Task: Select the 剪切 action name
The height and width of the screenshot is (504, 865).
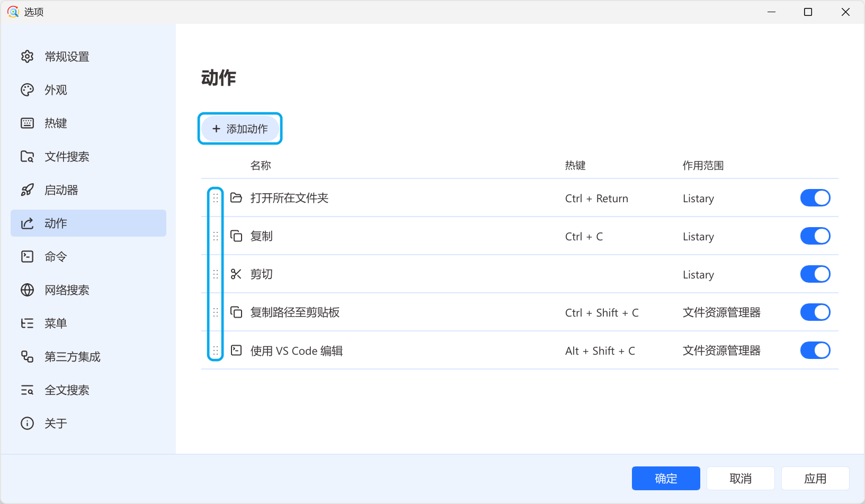Action: click(x=262, y=274)
